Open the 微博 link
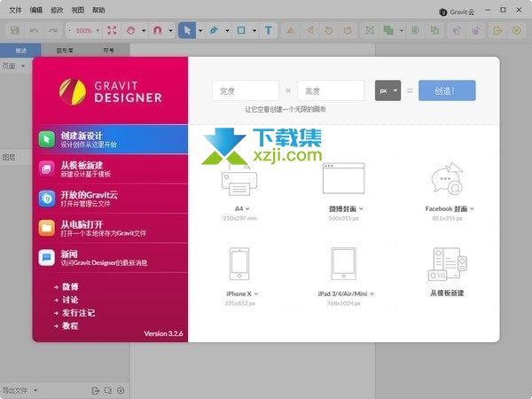Screen dimensions: 532x399 (70, 286)
